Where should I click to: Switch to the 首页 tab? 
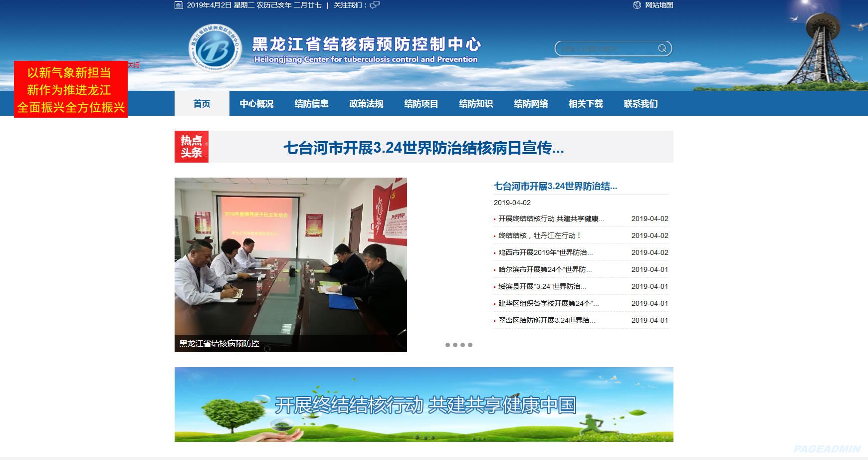pos(202,104)
